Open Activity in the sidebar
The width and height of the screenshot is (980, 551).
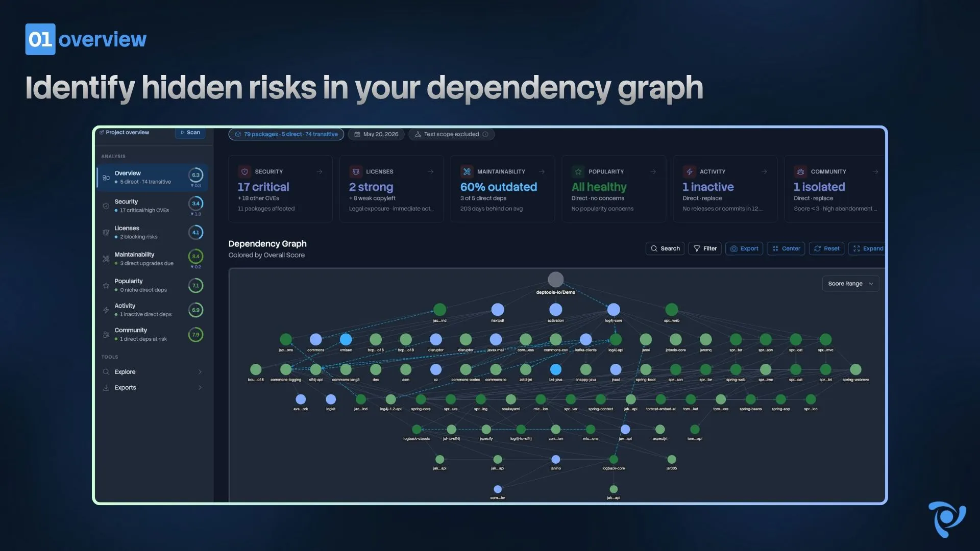153,310
